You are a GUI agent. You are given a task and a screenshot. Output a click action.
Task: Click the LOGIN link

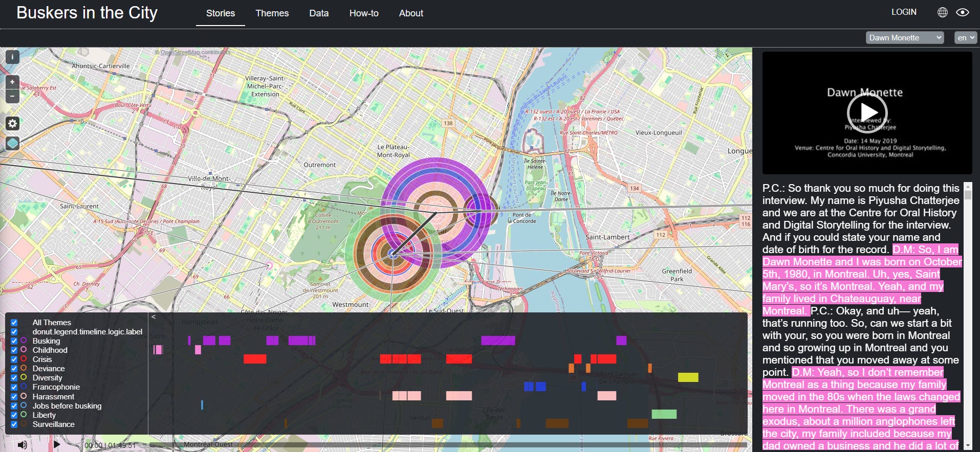(x=904, y=12)
